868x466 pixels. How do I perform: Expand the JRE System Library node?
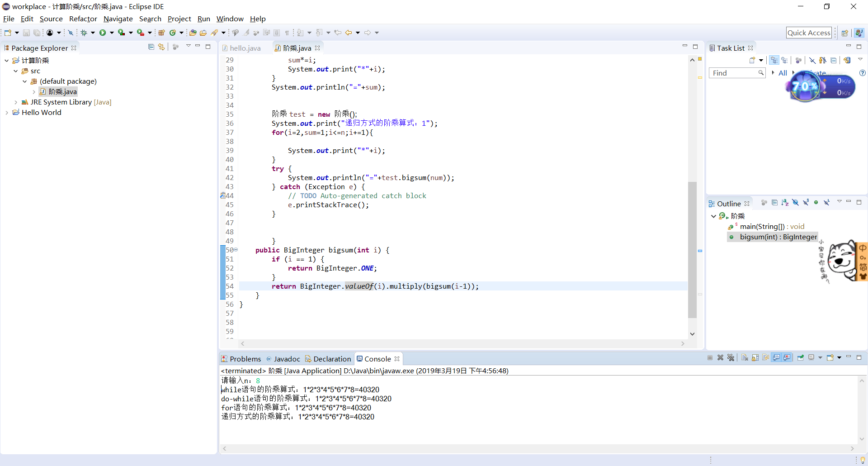(16, 102)
